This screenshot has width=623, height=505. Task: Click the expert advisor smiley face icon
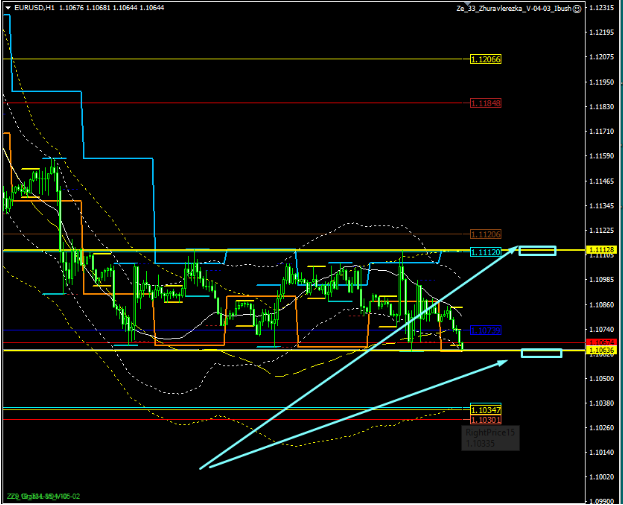[x=579, y=8]
